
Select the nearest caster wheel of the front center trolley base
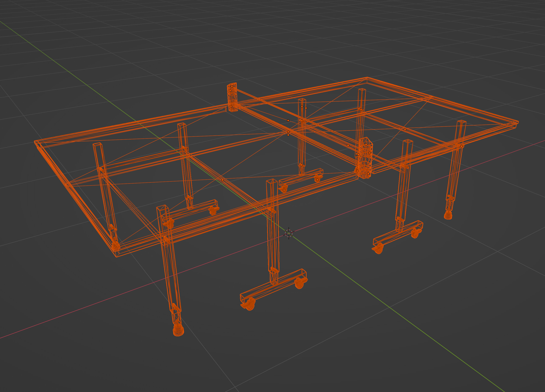pos(248,304)
